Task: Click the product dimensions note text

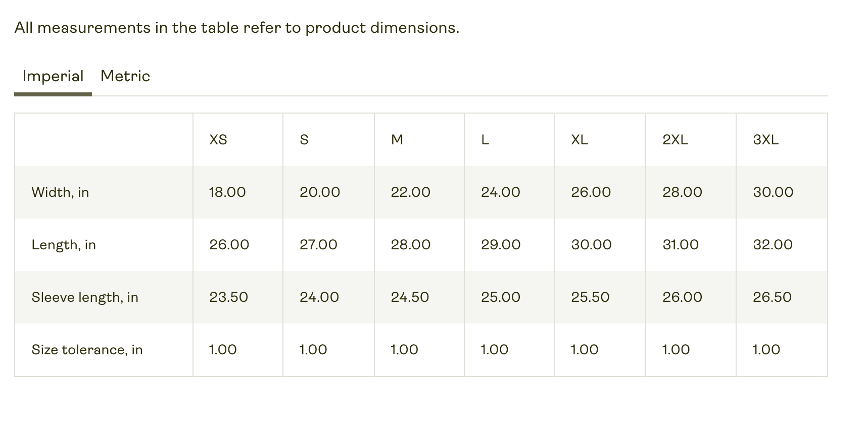Action: pyautogui.click(x=237, y=28)
